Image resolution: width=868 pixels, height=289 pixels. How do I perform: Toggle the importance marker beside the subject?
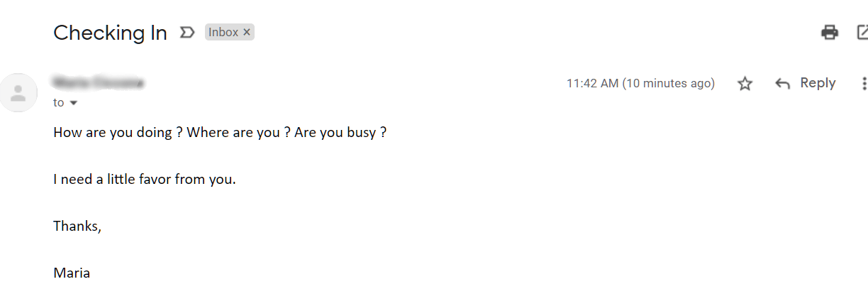[x=187, y=32]
